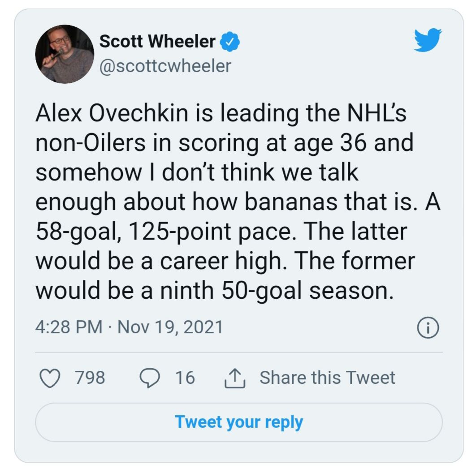Open the @scottcwheeler handle link
Image resolution: width=476 pixels, height=473 pixels.
tap(165, 66)
